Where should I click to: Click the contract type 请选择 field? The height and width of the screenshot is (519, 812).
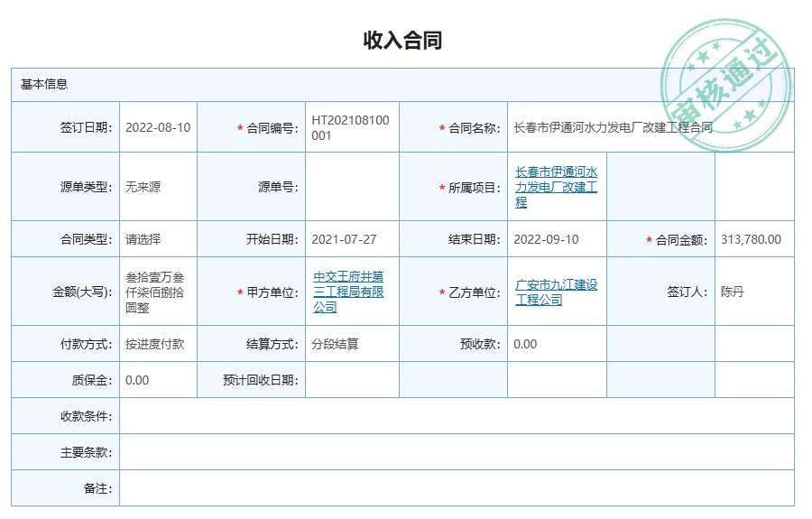coord(143,239)
